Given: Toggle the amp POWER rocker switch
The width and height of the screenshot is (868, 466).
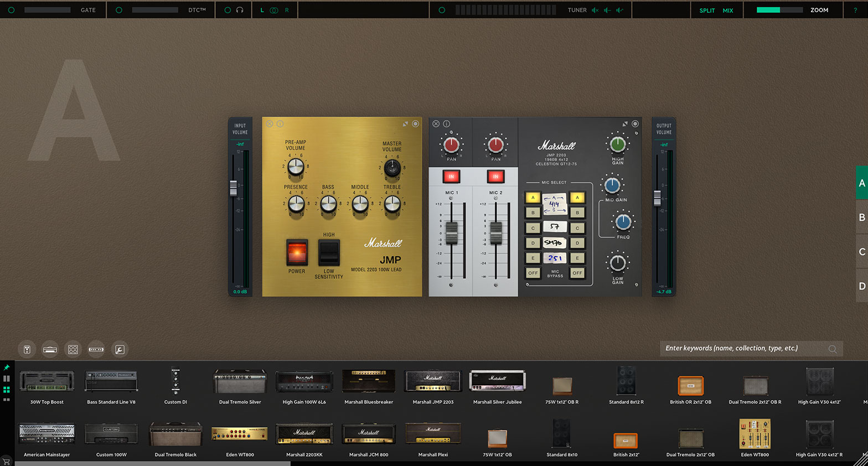Looking at the screenshot, I should click(x=297, y=252).
